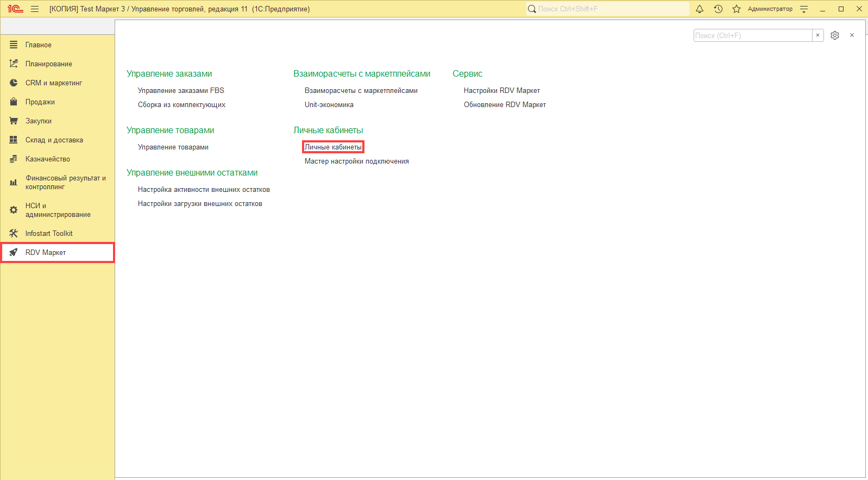Image resolution: width=868 pixels, height=480 pixels.
Task: Open Unit-экономика
Action: [x=329, y=104]
